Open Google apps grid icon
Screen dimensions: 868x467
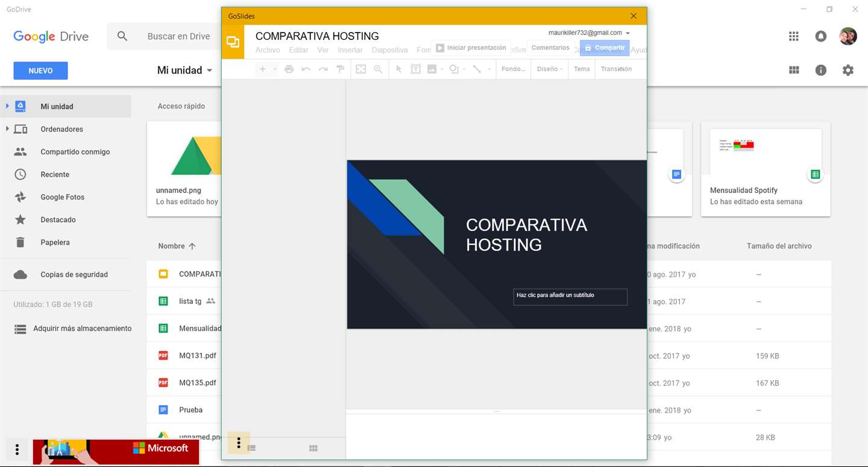pyautogui.click(x=794, y=36)
